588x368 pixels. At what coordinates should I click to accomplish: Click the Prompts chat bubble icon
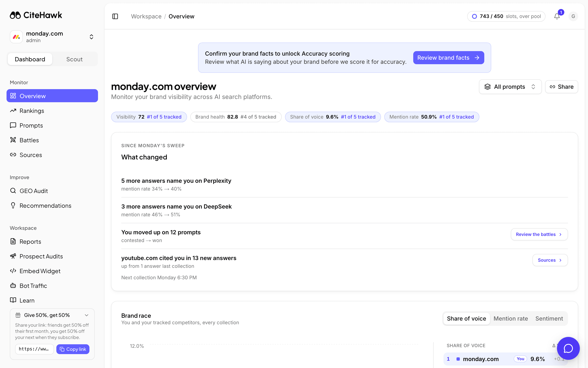[13, 125]
